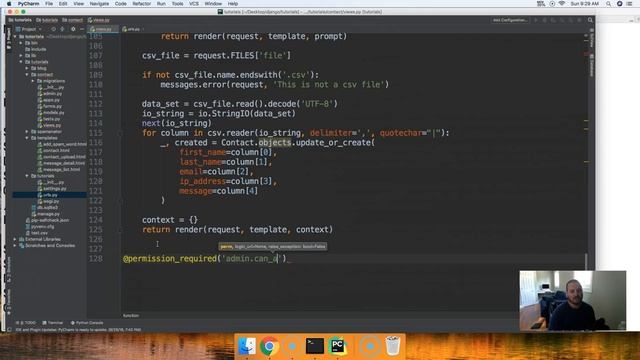640x360 pixels.
Task: Click the clock showing Sun 9:29 AM
Action: click(584, 4)
